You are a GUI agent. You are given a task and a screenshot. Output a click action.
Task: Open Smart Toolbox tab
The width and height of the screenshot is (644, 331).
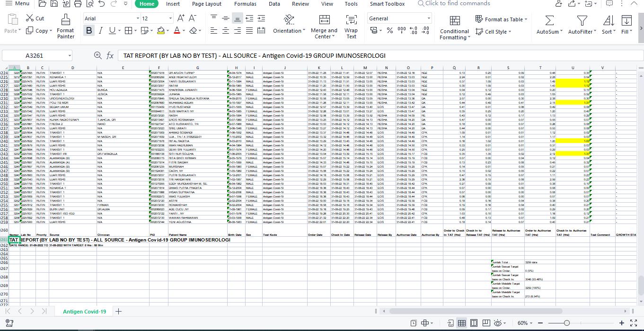pyautogui.click(x=387, y=4)
